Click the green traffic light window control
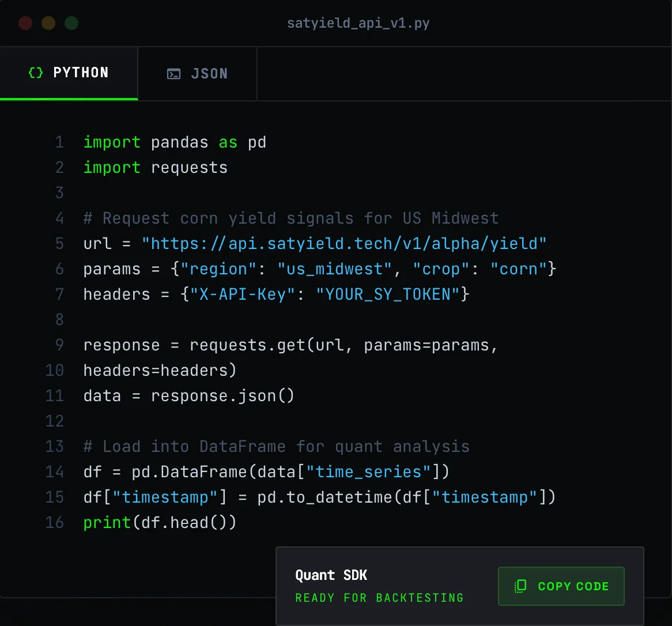The height and width of the screenshot is (626, 672). coord(71,23)
